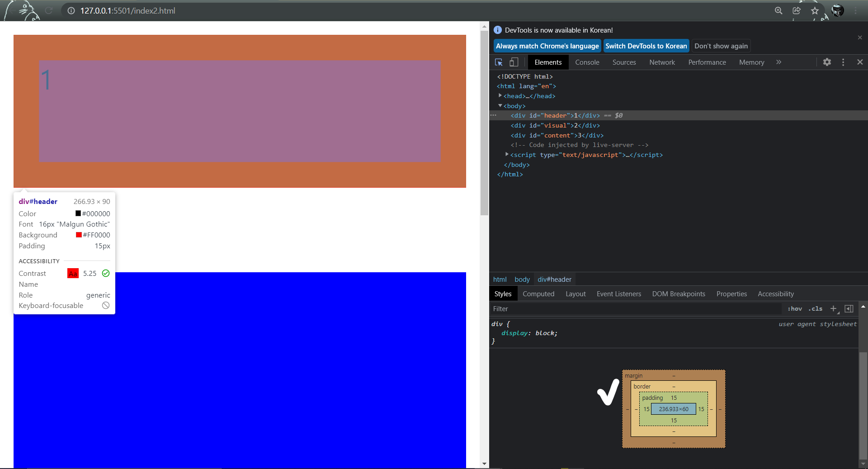This screenshot has height=469, width=868.
Task: Switch to the Console tab
Action: click(x=587, y=62)
